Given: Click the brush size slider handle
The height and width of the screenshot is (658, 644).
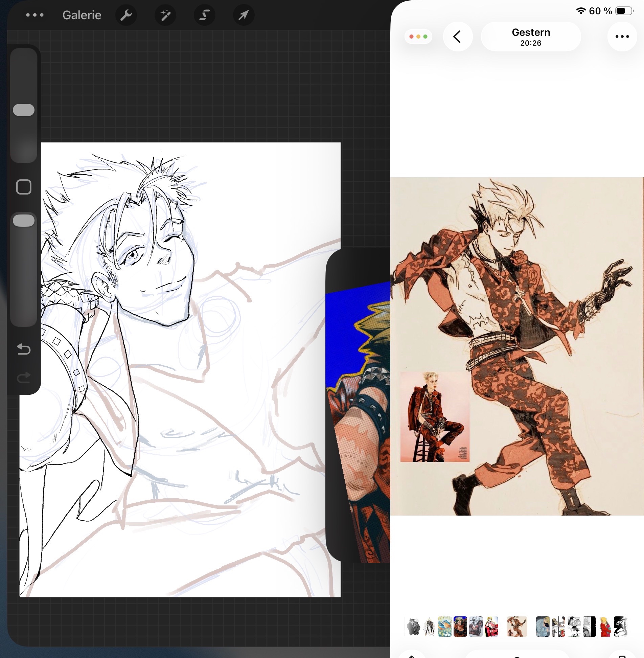Looking at the screenshot, I should (24, 110).
